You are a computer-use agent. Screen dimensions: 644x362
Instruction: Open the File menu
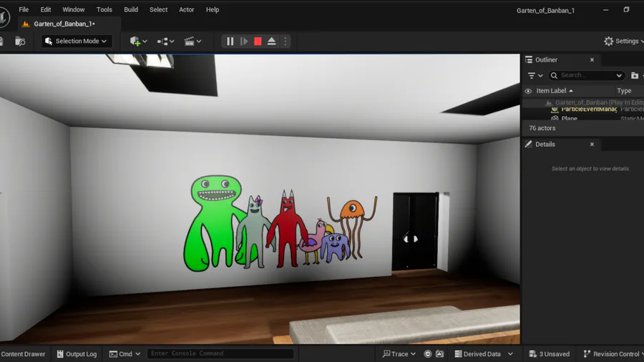click(x=24, y=9)
